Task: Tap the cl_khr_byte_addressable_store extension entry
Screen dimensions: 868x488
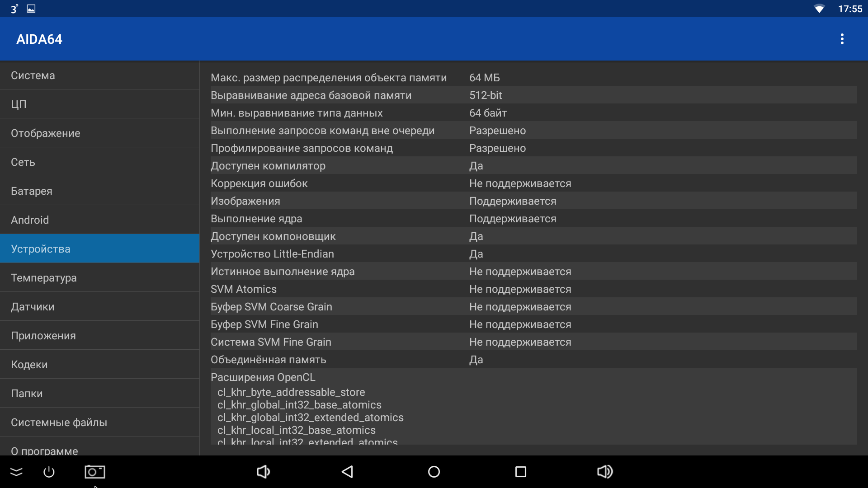Action: (291, 392)
